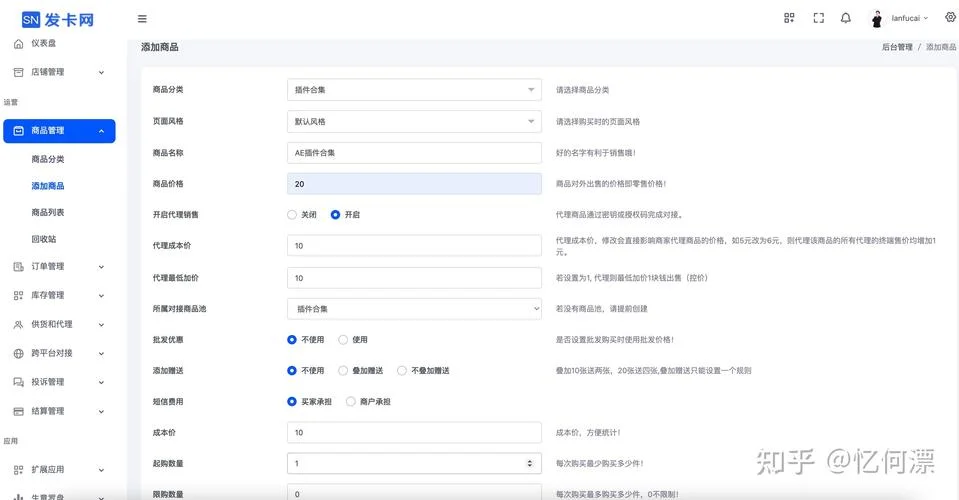Image resolution: width=959 pixels, height=500 pixels.
Task: Open 商品分类 in the sidebar submenu
Action: pyautogui.click(x=48, y=159)
